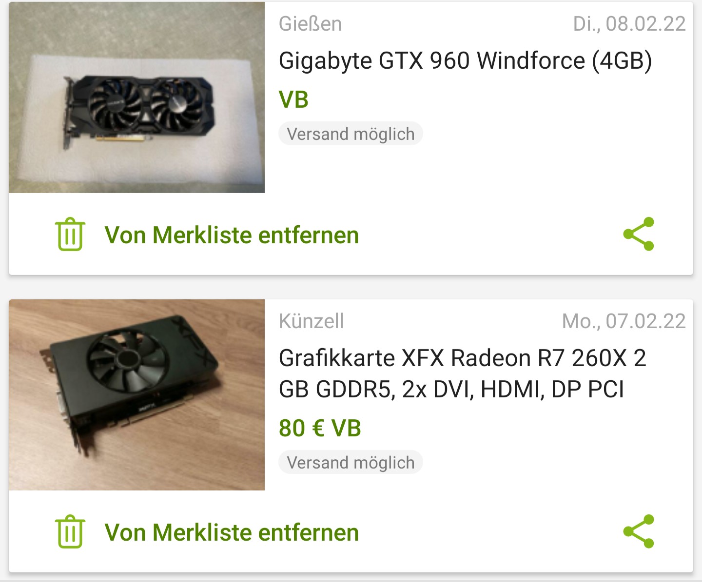Click the Künzell location label

click(311, 321)
